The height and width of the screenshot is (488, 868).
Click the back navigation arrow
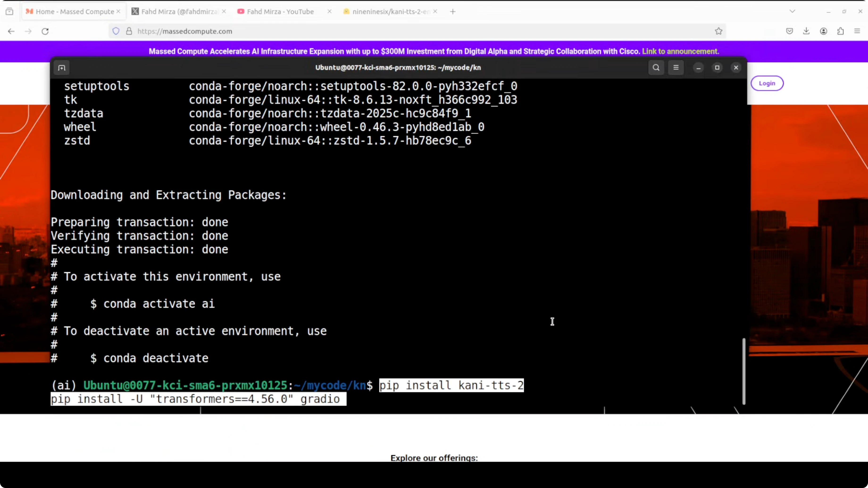click(x=11, y=31)
